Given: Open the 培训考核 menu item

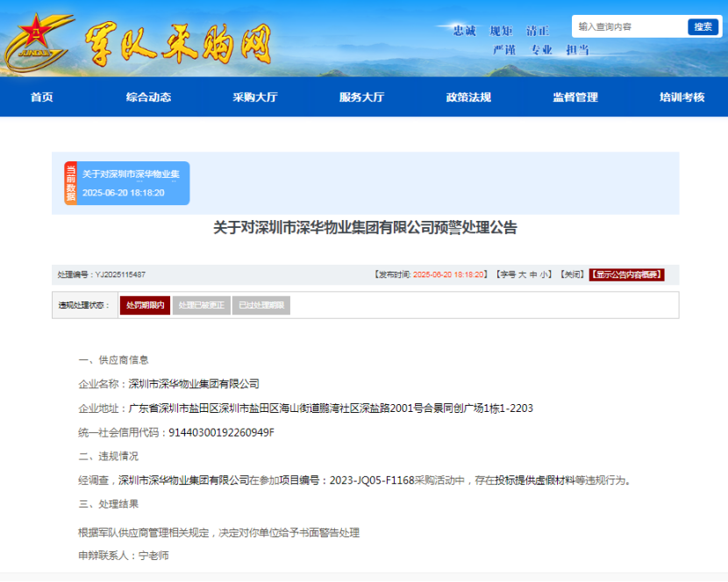Looking at the screenshot, I should (x=682, y=97).
